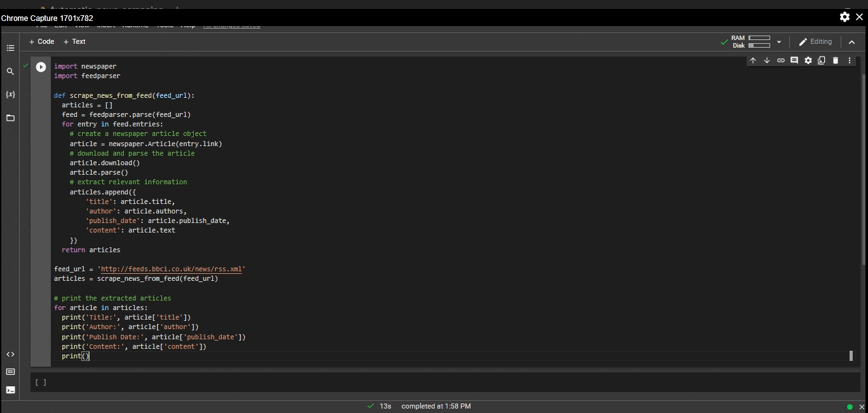Open the command palette icon in sidebar
This screenshot has height=413, width=868.
[x=10, y=372]
